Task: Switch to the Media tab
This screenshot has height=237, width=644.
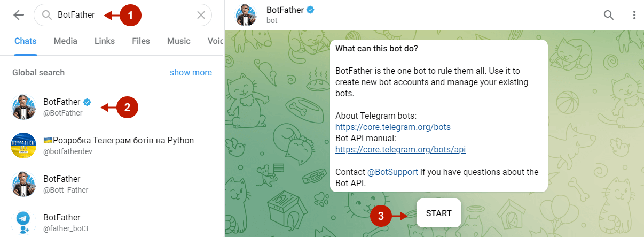Action: (65, 41)
